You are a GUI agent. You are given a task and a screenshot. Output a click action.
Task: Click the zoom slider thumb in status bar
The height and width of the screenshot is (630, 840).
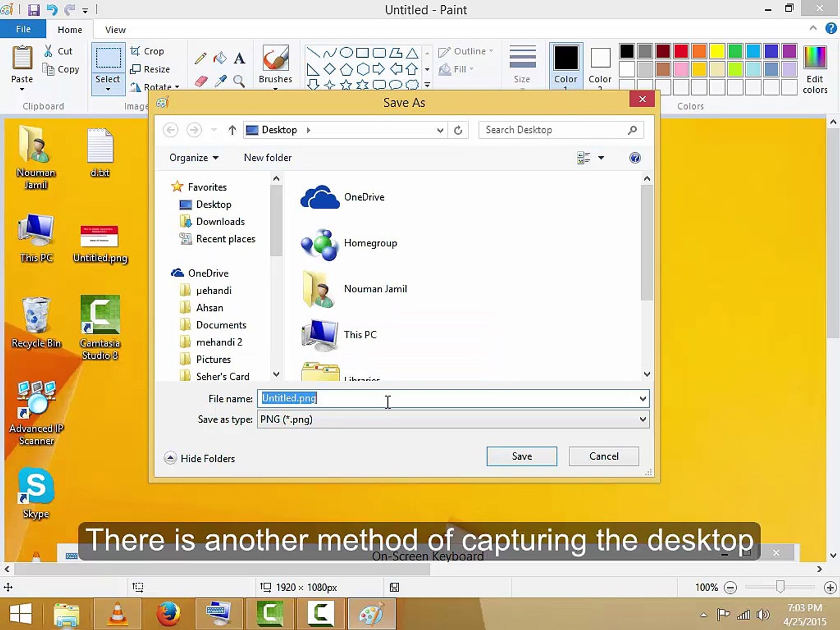point(780,587)
